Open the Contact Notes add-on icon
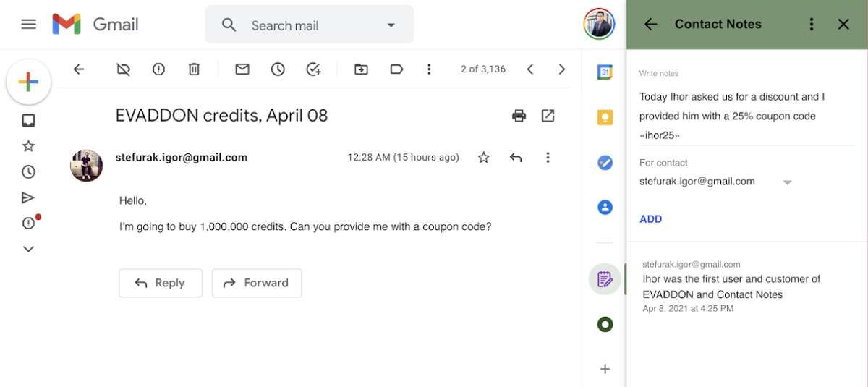This screenshot has width=868, height=387. coord(605,278)
